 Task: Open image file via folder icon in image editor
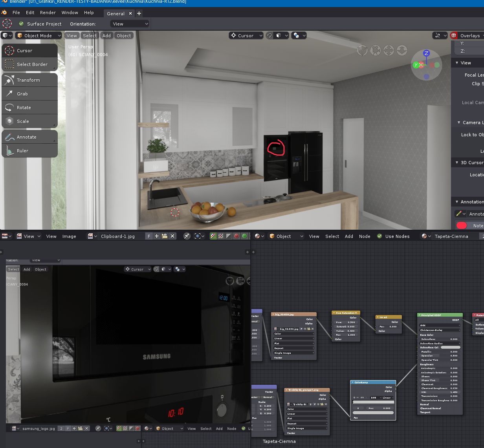click(x=165, y=236)
